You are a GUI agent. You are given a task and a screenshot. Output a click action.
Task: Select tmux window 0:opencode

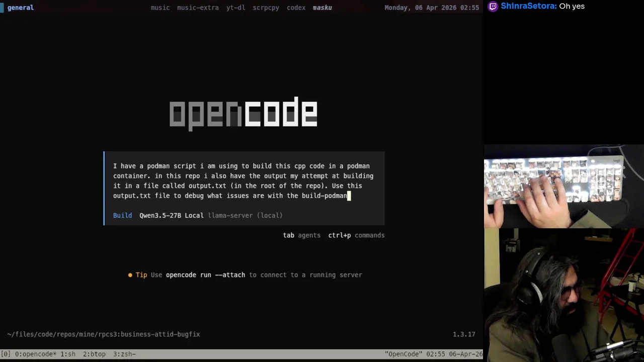[35, 354]
